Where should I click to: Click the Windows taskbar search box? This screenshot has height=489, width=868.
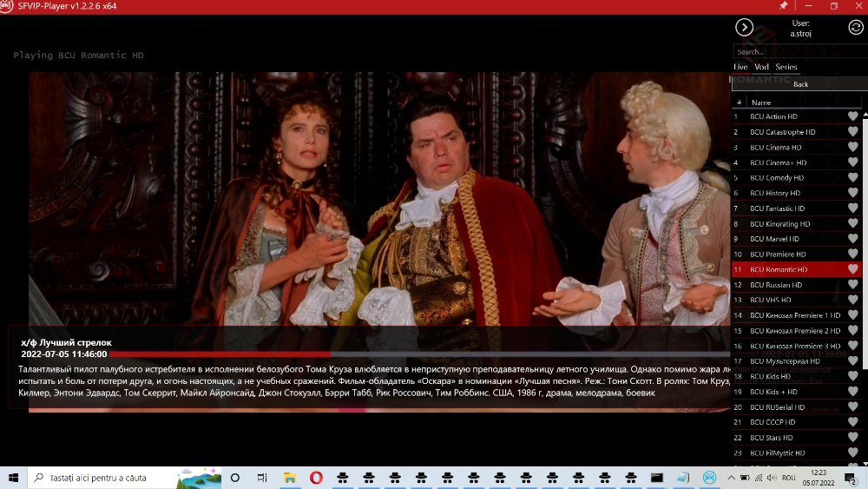click(124, 478)
